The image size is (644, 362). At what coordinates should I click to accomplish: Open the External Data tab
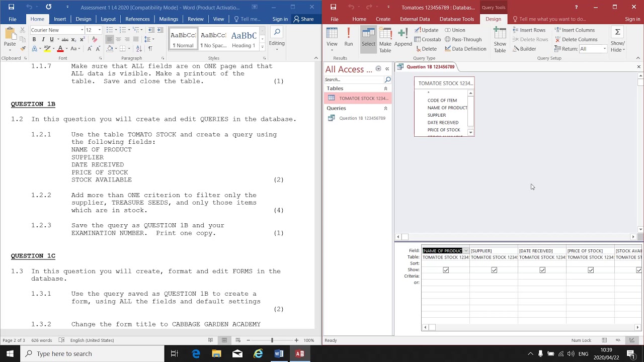pos(415,19)
